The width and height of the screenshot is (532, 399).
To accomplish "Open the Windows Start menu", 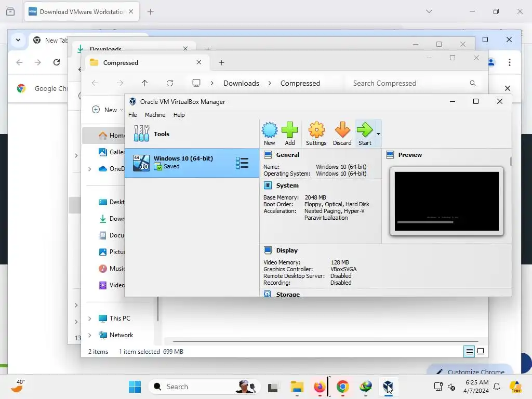I will point(135,387).
